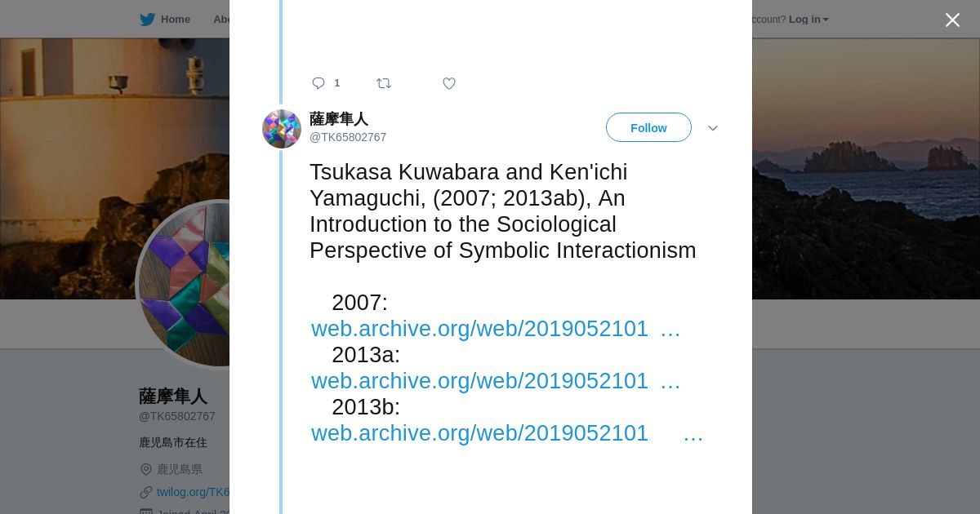Expand tweet options chevron next to Follow
This screenshot has height=514, width=980.
(712, 128)
